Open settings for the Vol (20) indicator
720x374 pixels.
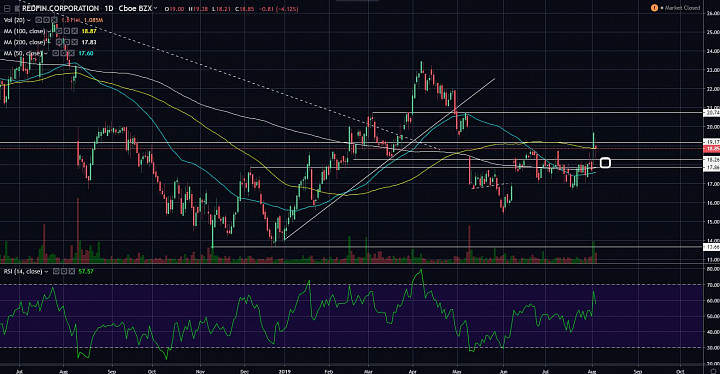46,20
